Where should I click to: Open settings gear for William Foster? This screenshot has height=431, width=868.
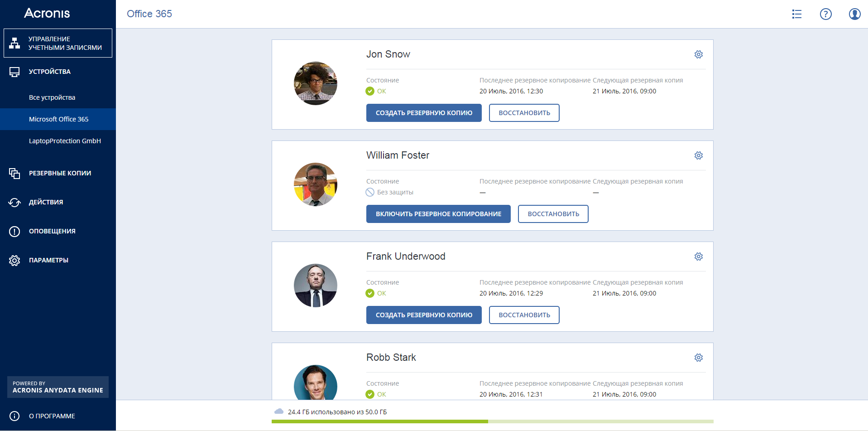699,155
